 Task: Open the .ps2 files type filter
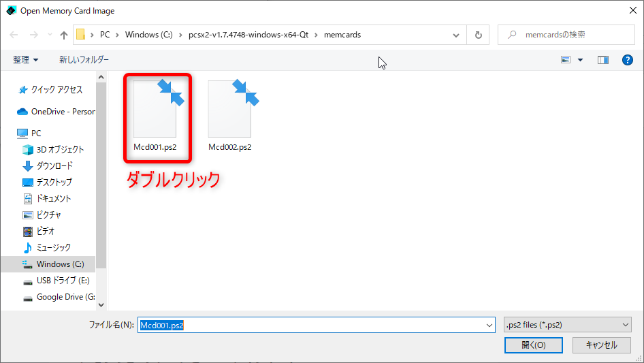click(x=567, y=325)
